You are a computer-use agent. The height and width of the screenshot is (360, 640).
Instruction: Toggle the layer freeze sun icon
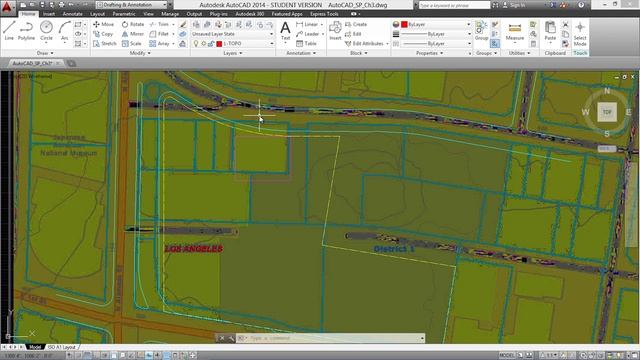pos(203,43)
